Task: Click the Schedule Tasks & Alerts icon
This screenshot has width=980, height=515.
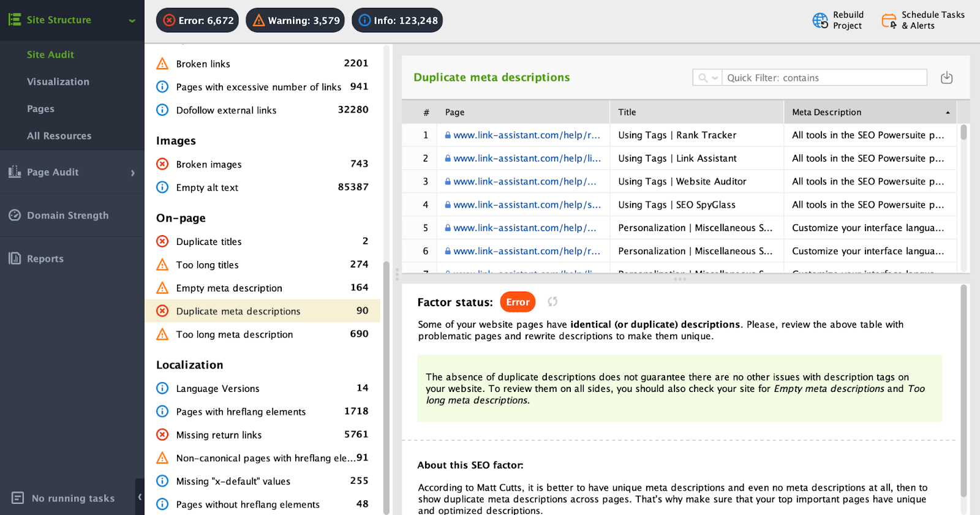Action: coord(889,21)
